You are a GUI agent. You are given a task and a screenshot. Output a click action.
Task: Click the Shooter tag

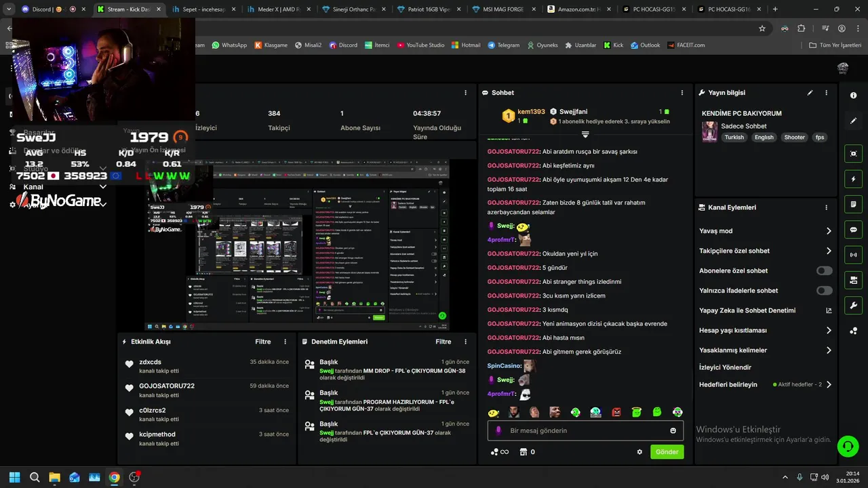[x=794, y=137]
